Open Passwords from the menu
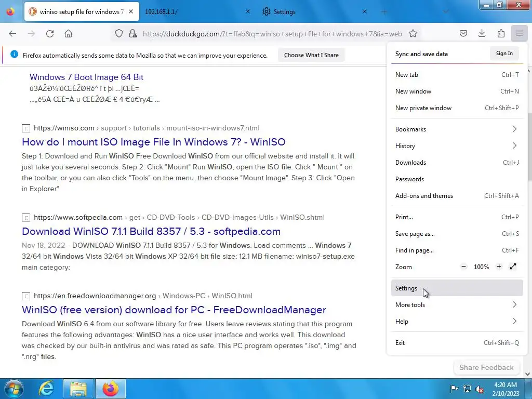 (457, 179)
